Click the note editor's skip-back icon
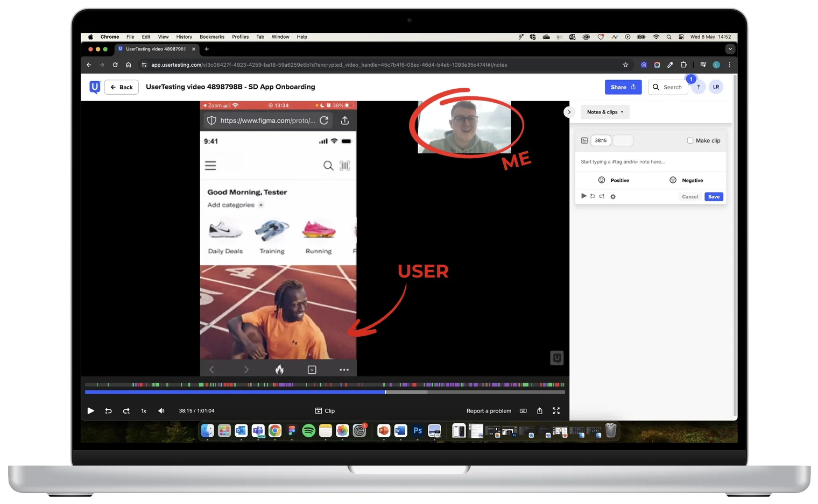Image resolution: width=818 pixels, height=504 pixels. (x=593, y=196)
